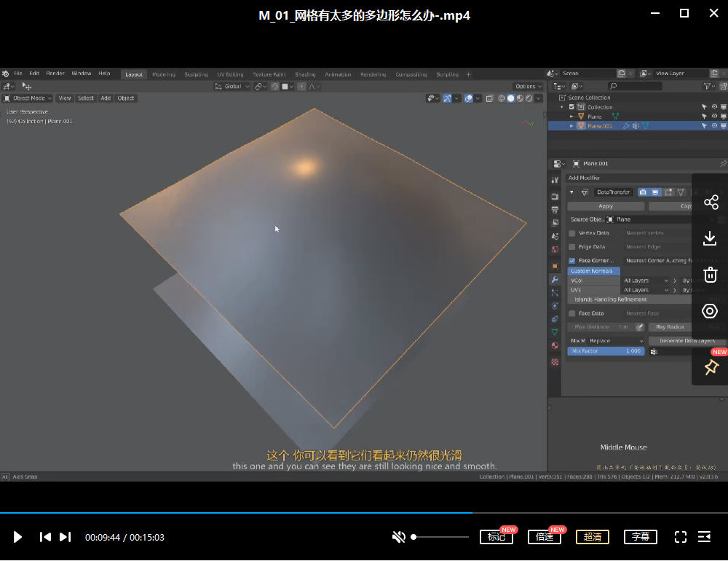Open the Render menu in Blender
The height and width of the screenshot is (561, 728).
pyautogui.click(x=55, y=74)
